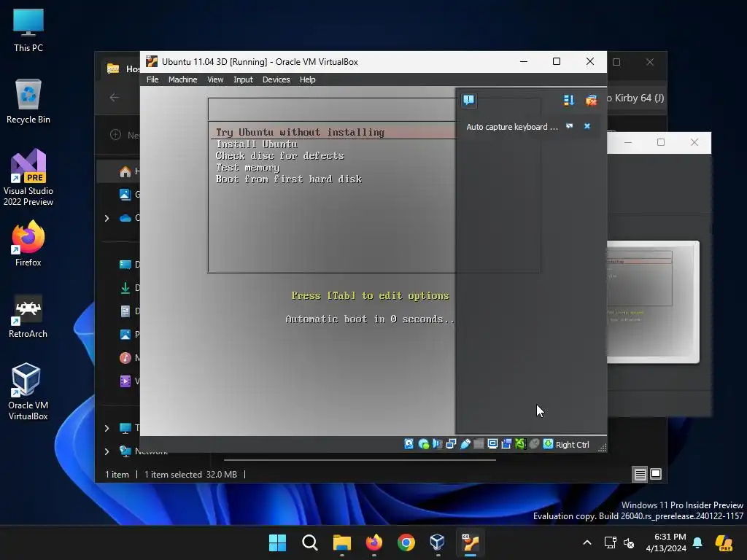
Task: Click the keyboard capture arrow icon
Action: pos(548,444)
